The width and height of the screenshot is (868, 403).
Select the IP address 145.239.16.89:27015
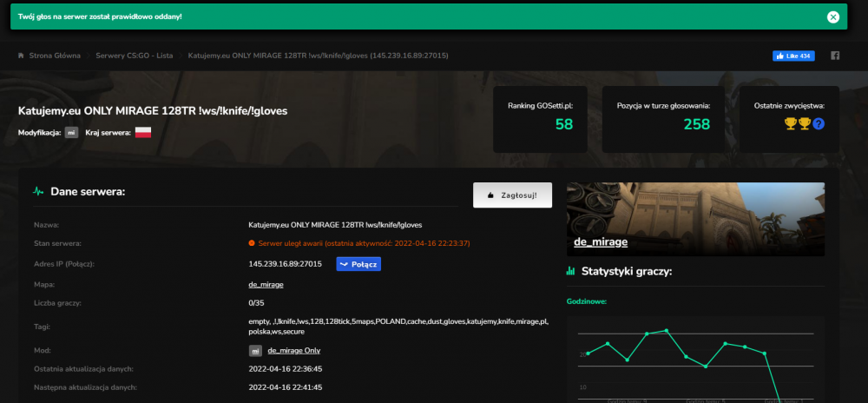click(x=285, y=264)
